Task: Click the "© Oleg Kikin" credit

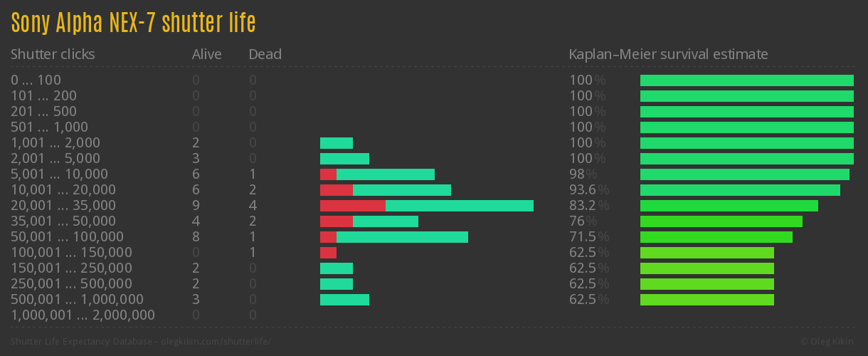Action: [828, 342]
